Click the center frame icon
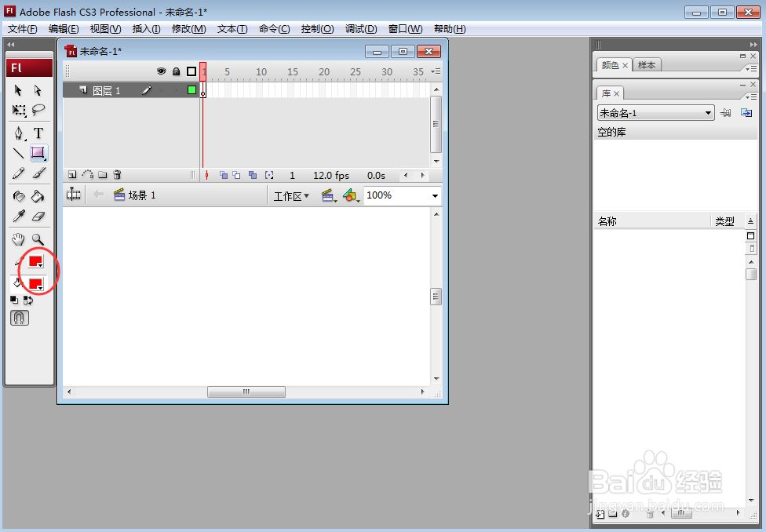 tap(206, 175)
